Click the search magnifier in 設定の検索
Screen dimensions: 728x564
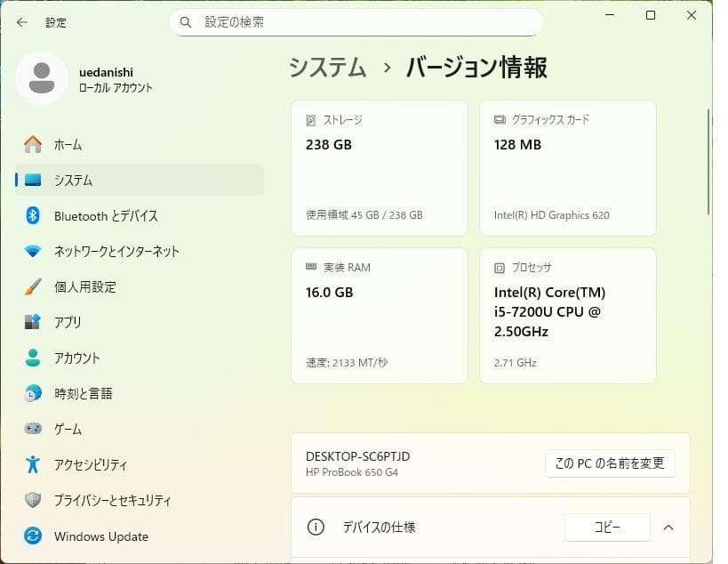point(185,21)
